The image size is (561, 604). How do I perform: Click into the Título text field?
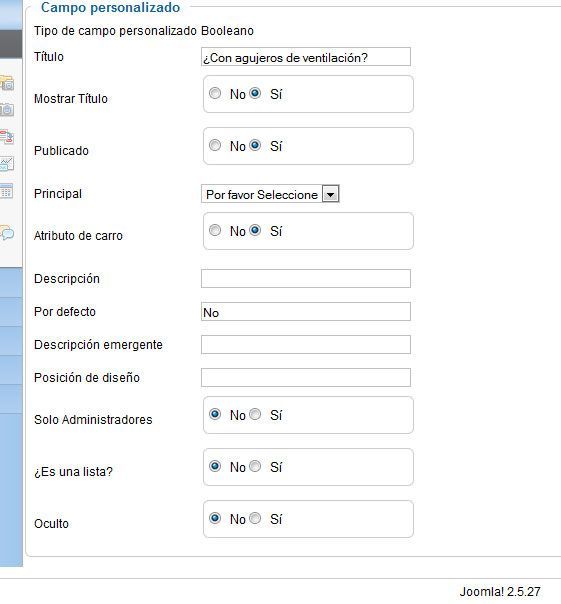(x=306, y=57)
